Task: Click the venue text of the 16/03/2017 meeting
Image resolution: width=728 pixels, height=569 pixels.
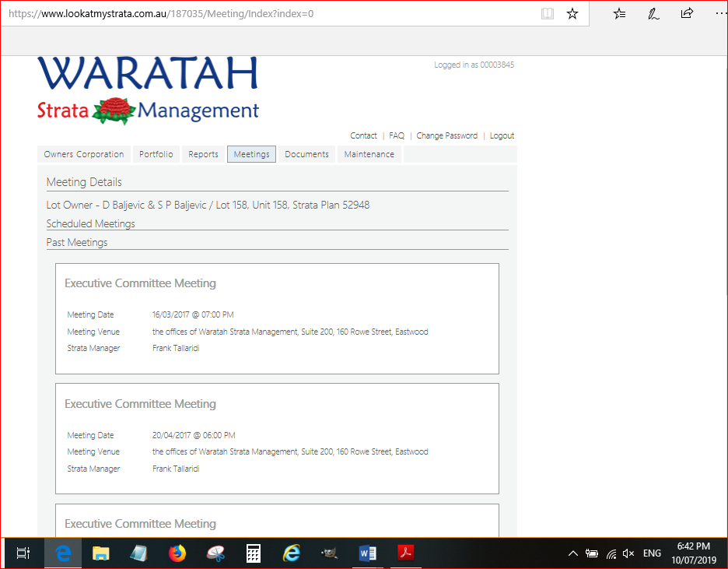Action: point(290,332)
